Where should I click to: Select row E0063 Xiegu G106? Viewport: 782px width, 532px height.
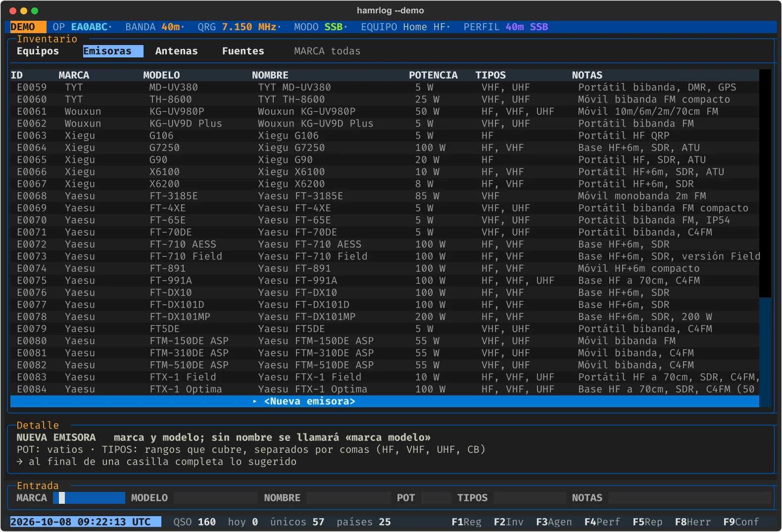[385, 136]
